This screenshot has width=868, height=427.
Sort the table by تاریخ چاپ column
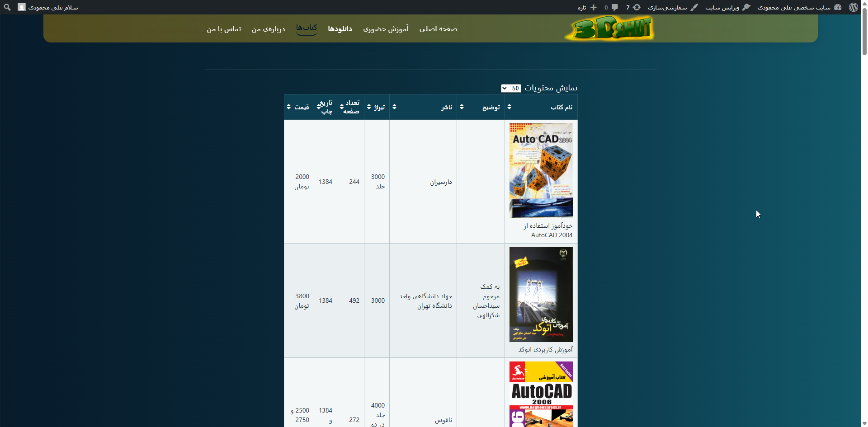(x=325, y=107)
